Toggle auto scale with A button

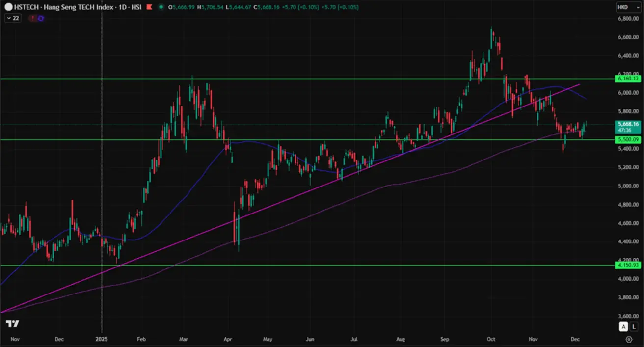623,327
